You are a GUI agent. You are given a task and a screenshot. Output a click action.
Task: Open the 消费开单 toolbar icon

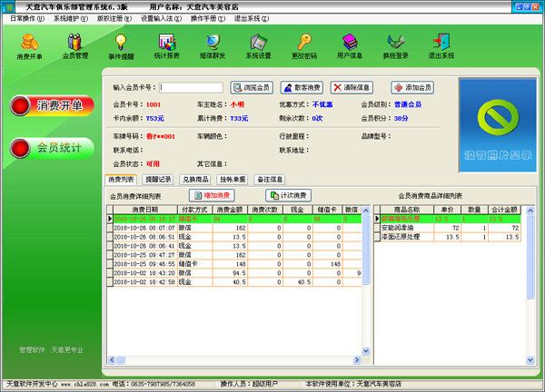tap(29, 45)
